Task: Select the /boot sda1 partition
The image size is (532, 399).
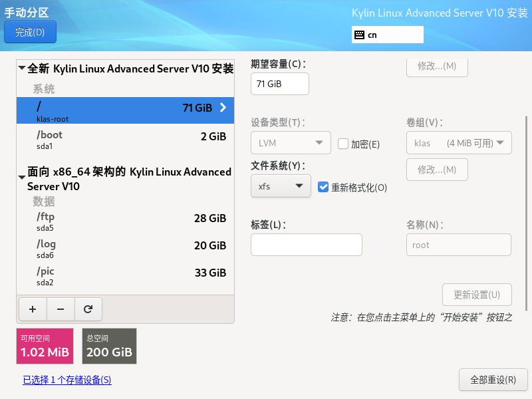Action: [125, 139]
